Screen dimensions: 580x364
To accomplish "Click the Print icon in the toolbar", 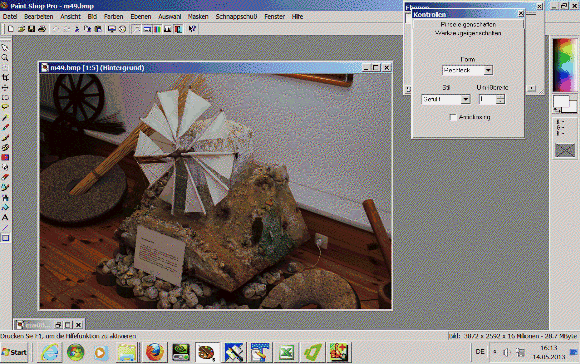I will [x=42, y=29].
